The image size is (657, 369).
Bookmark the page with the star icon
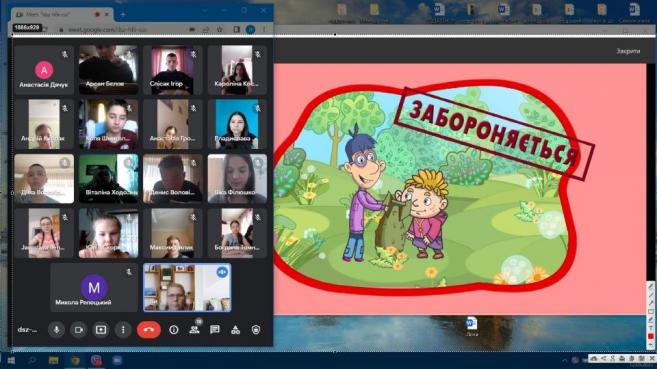220,30
